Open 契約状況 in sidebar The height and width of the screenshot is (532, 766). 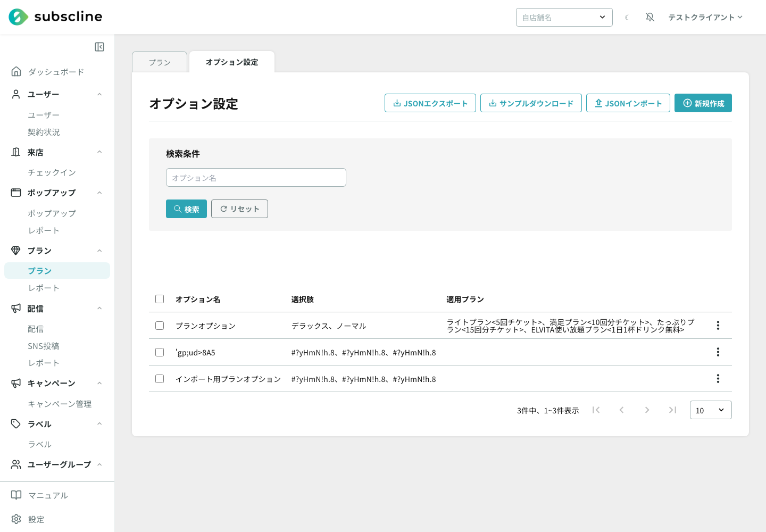(44, 132)
